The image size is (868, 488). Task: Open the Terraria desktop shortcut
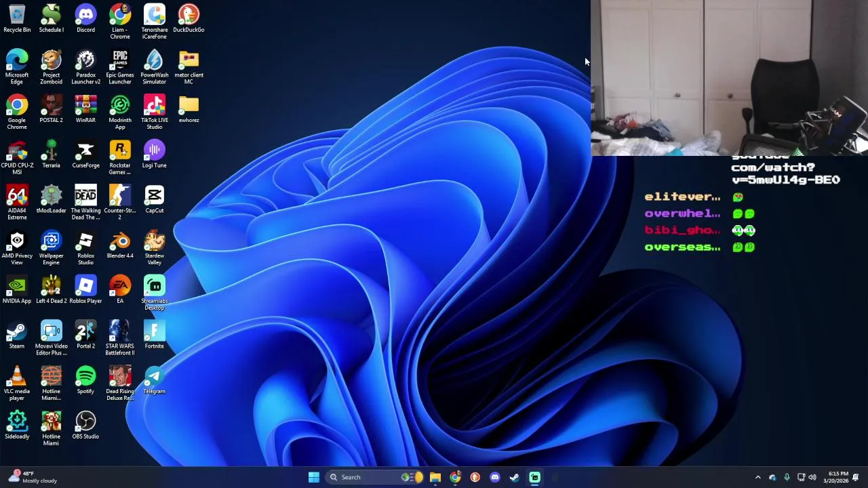click(x=51, y=155)
